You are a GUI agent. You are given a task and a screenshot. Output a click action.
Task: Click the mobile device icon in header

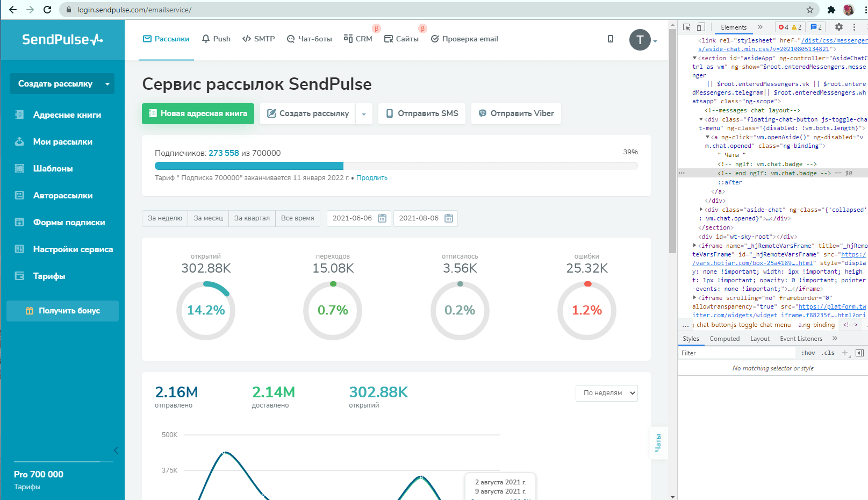pyautogui.click(x=610, y=39)
